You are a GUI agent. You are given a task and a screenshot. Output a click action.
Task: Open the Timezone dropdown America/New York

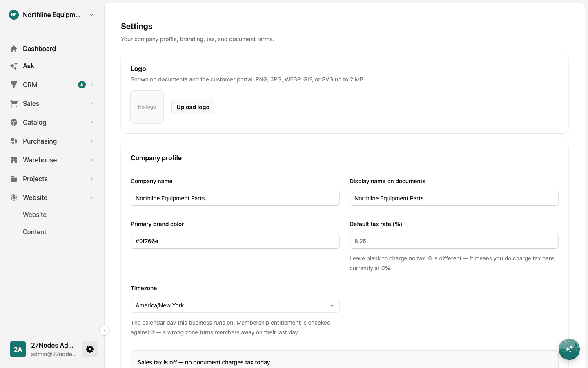tap(235, 305)
